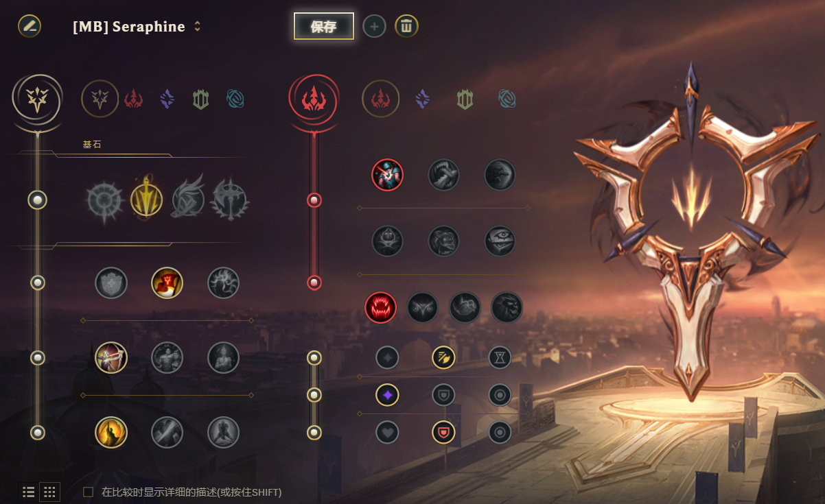Viewport: 825px width, 504px height.
Task: Set secondary path to Inspiration
Action: pos(507,99)
